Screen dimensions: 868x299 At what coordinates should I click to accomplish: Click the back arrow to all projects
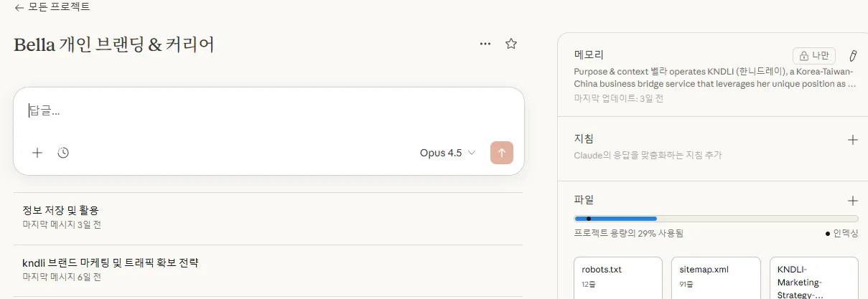point(19,7)
